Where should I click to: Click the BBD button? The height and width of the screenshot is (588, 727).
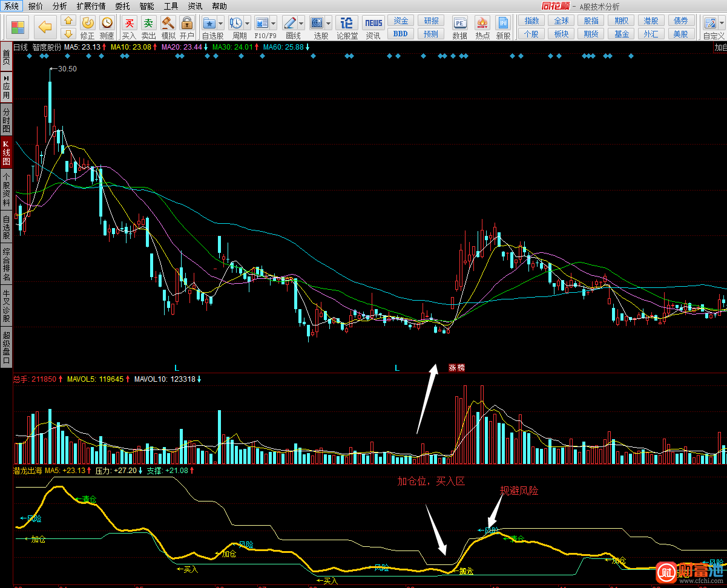[401, 34]
